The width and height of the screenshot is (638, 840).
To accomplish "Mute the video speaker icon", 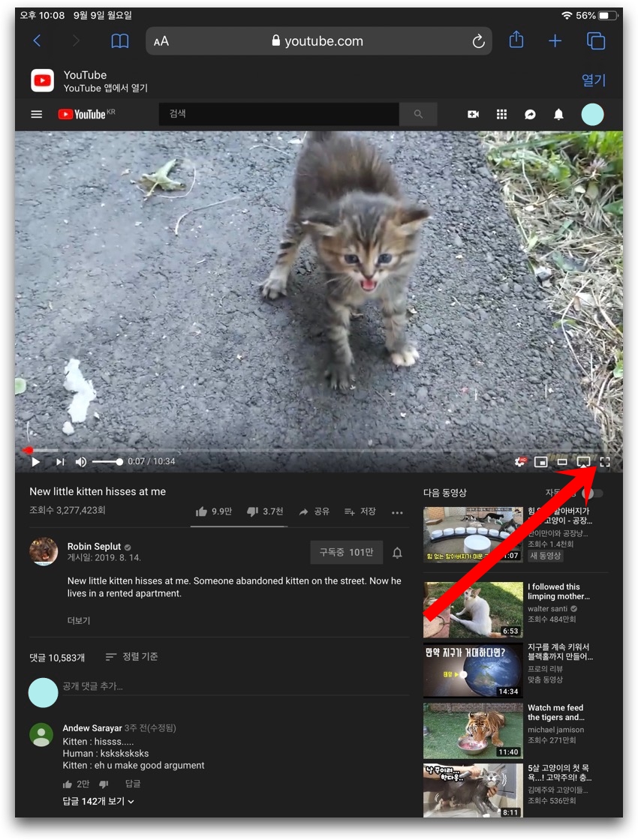I will pyautogui.click(x=81, y=462).
